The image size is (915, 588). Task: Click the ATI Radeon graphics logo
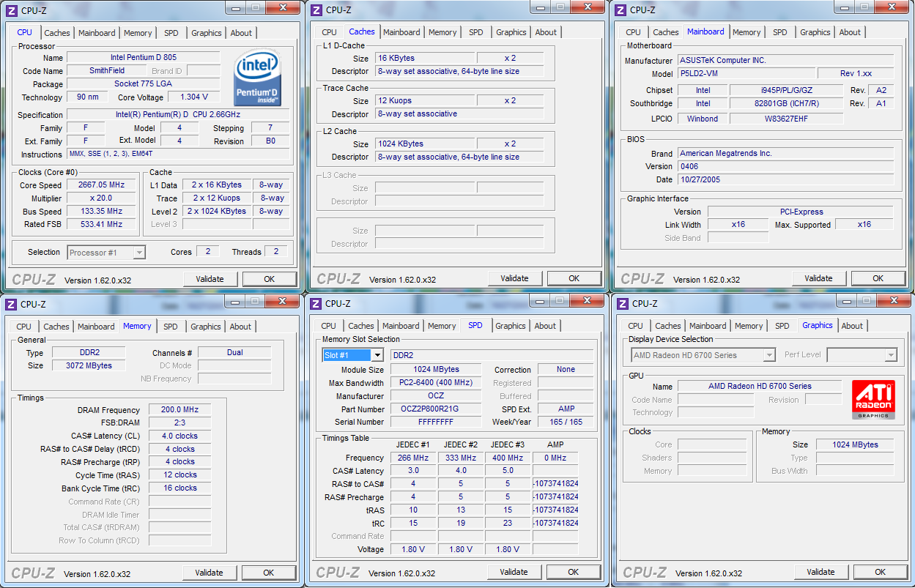click(873, 399)
